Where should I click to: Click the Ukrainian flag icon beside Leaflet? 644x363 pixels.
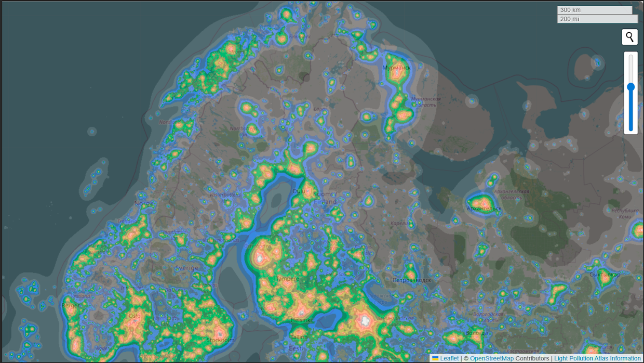tap(435, 358)
